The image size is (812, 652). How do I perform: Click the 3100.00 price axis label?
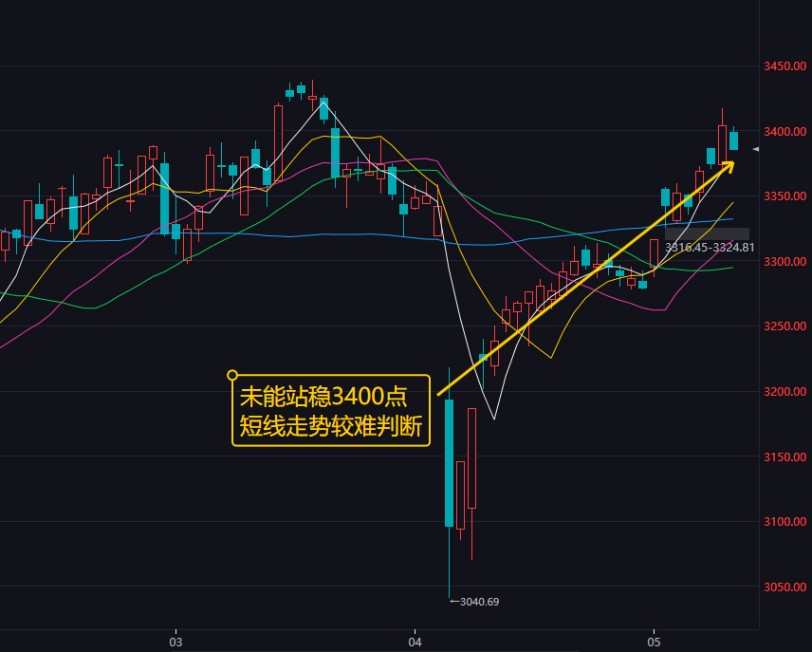785,522
